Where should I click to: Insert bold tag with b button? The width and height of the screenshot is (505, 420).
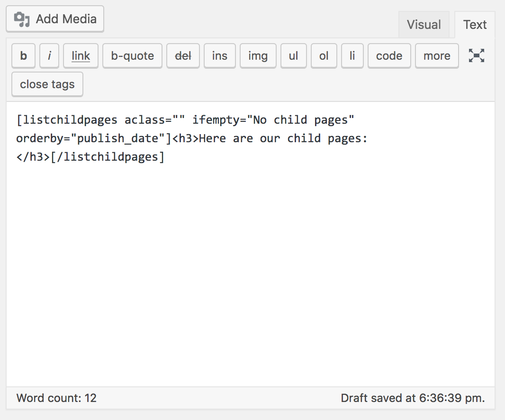pos(24,56)
